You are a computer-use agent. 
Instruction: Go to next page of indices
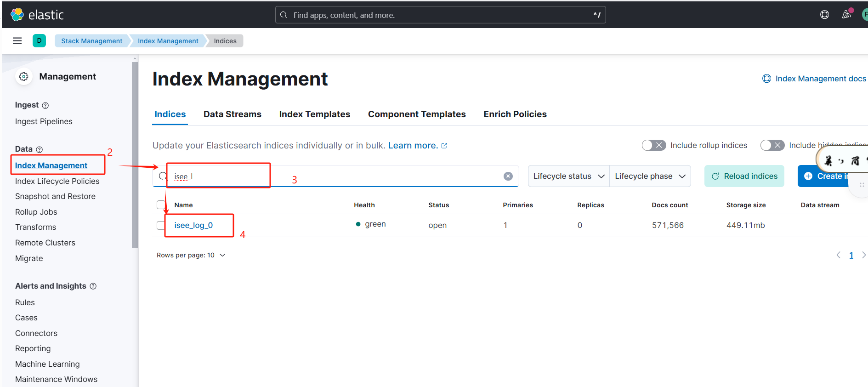[864, 255]
